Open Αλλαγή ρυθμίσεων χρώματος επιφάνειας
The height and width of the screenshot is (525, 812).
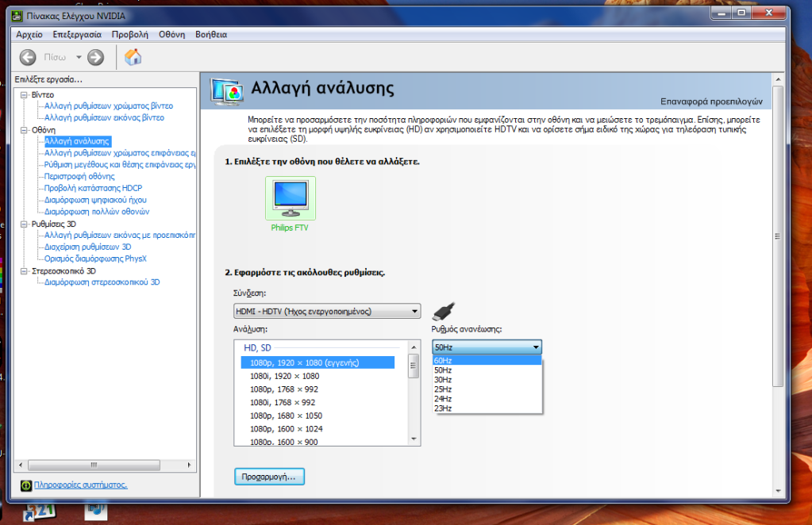[x=120, y=153]
